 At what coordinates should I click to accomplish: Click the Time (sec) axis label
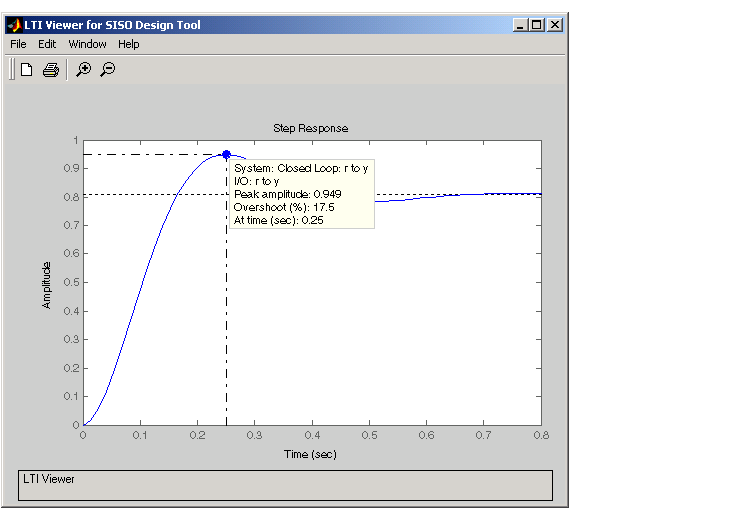[310, 454]
